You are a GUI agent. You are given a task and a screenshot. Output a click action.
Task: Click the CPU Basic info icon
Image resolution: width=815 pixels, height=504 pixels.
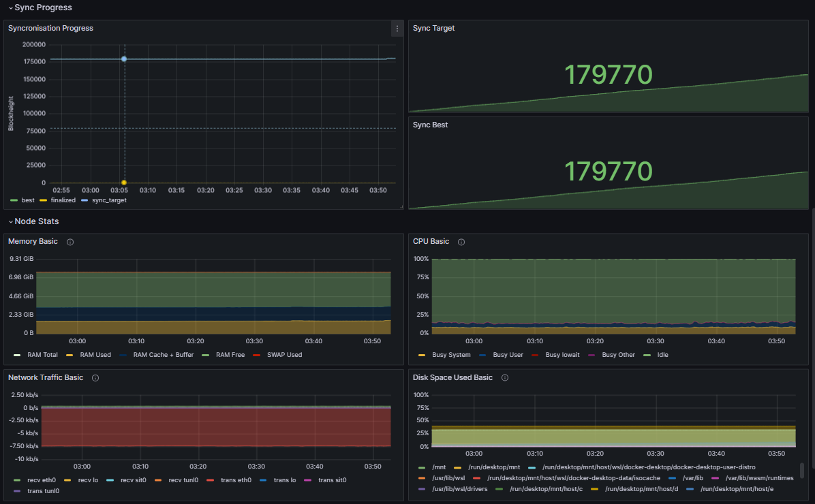461,241
